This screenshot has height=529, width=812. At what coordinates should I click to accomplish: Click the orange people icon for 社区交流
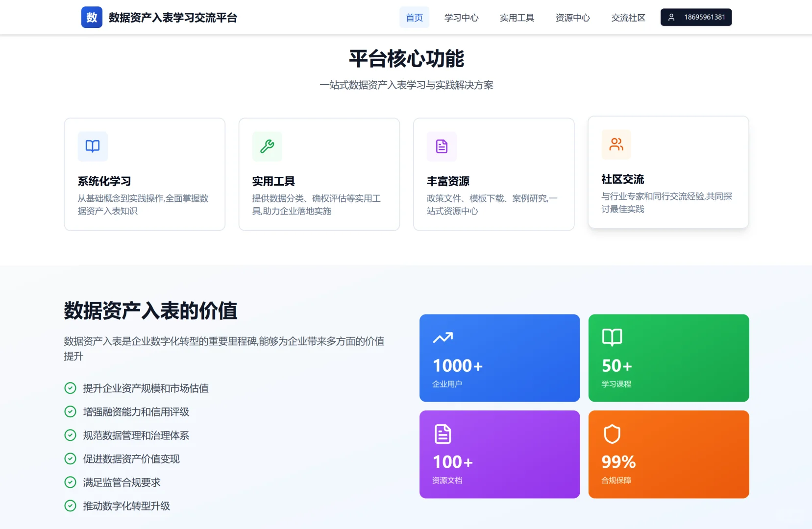616,144
